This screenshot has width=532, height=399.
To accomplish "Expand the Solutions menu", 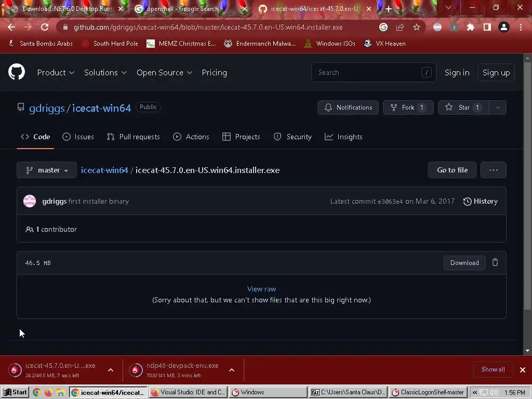I will coord(105,73).
